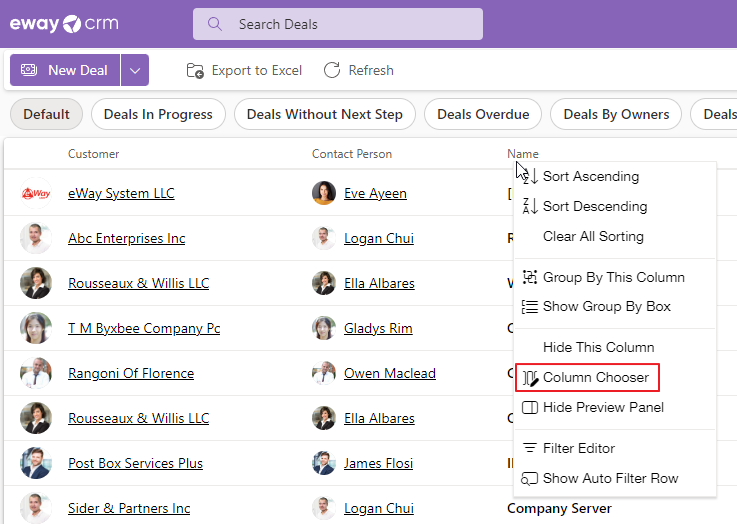Open the Sider & Partners Inc link

129,508
